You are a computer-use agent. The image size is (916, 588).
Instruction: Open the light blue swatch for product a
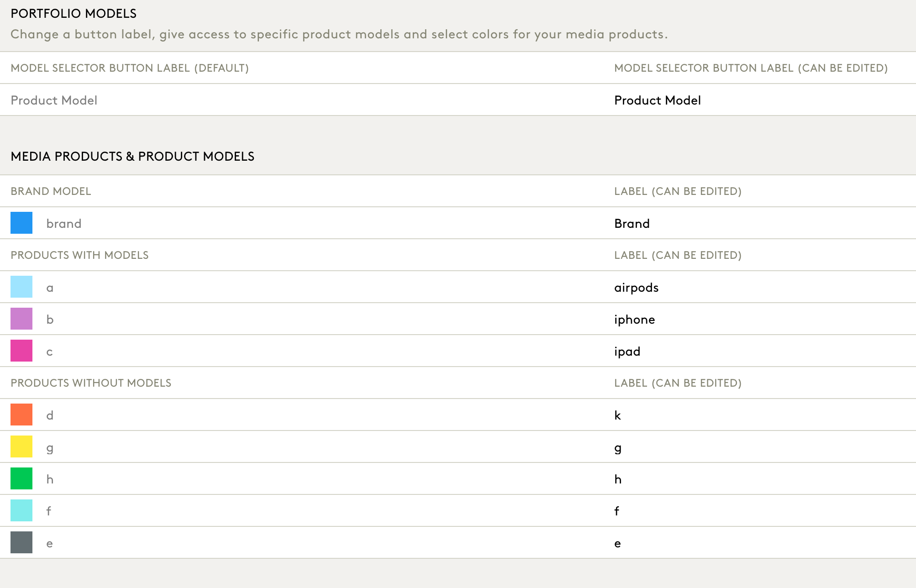coord(21,287)
